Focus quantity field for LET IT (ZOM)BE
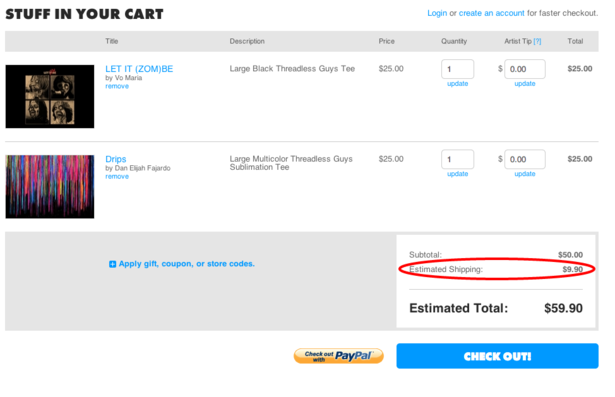 (x=457, y=69)
